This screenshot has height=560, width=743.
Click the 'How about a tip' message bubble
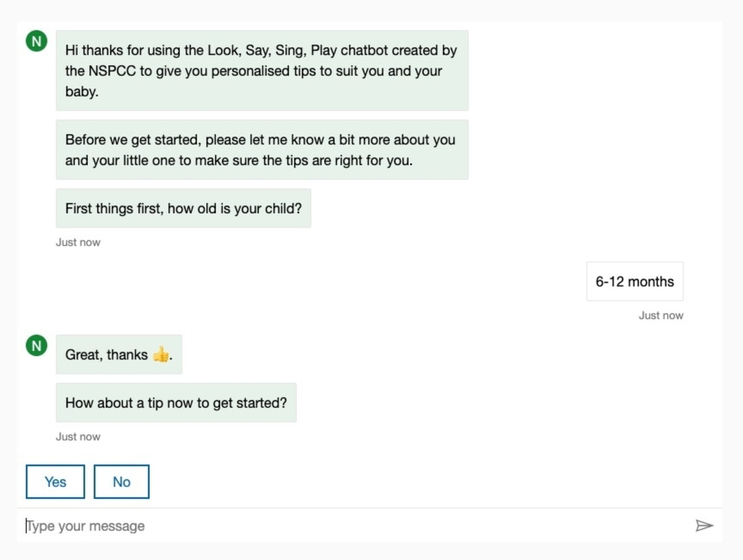[176, 402]
